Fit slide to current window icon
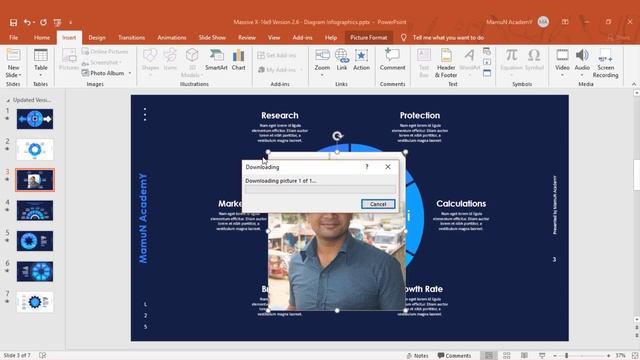 click(x=635, y=356)
